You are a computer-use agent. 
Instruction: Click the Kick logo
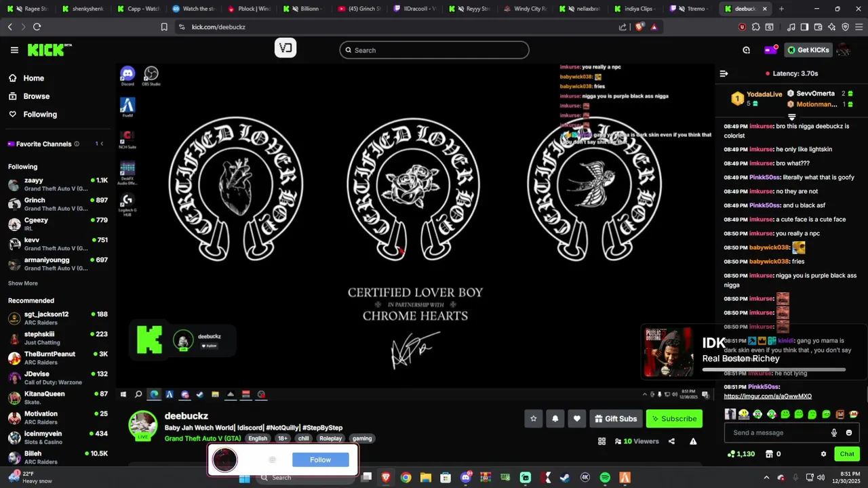[x=50, y=50]
